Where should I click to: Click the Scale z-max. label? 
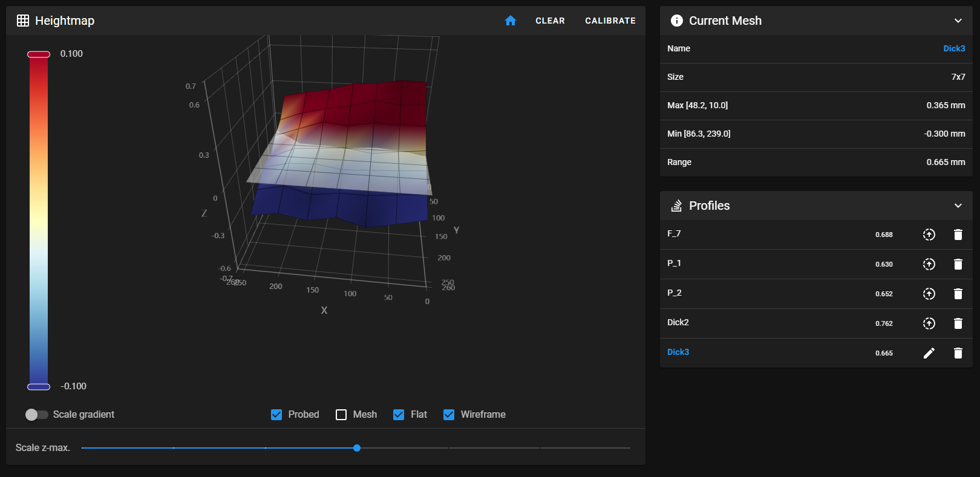click(43, 448)
